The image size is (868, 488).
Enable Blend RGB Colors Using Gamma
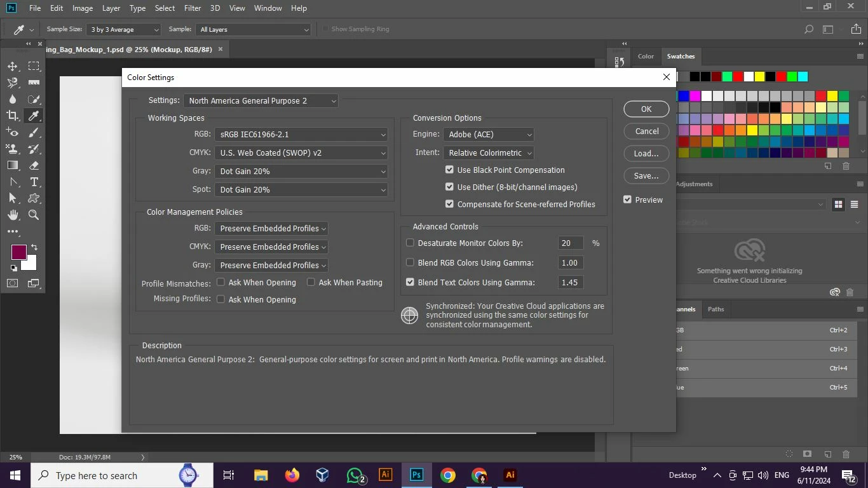tap(410, 262)
